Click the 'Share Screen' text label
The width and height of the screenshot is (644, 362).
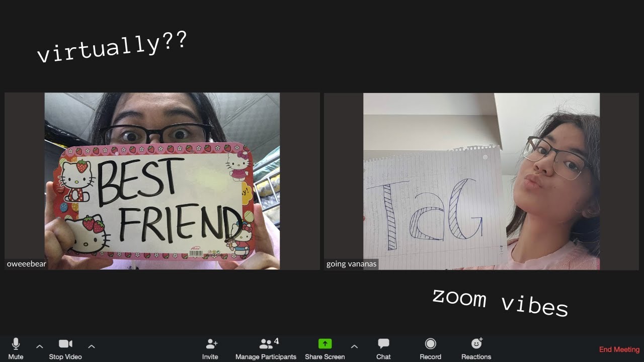tap(325, 357)
